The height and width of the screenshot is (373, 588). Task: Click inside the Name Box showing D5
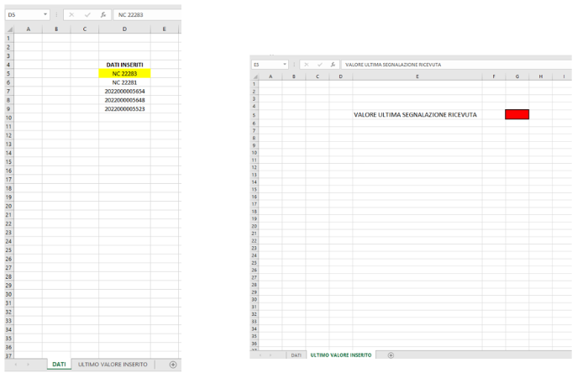[x=24, y=15]
